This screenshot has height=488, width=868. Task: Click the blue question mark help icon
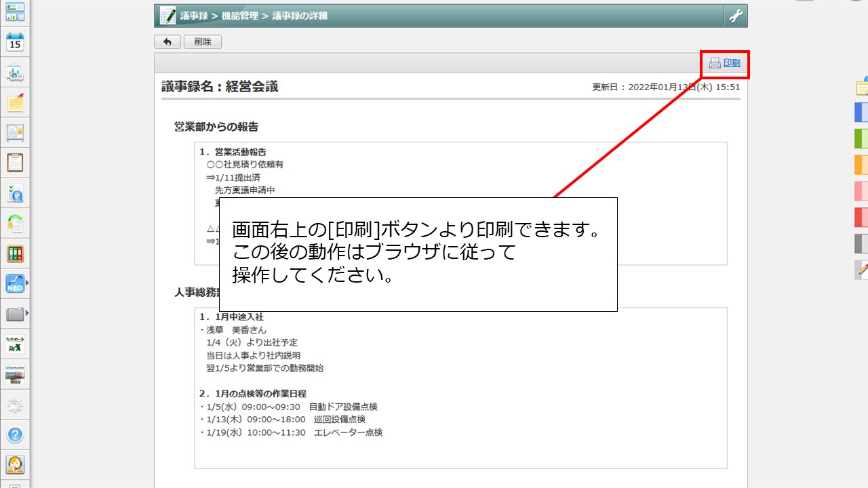(15, 434)
